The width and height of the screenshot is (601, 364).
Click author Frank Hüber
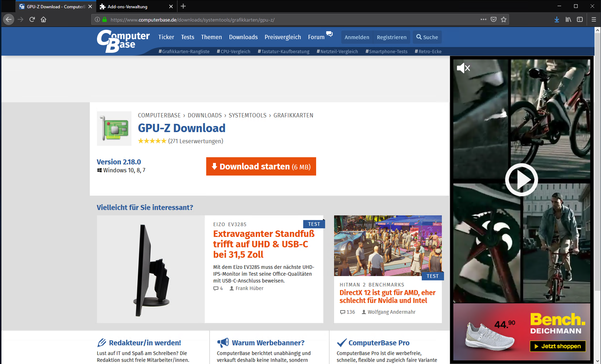pos(246,288)
